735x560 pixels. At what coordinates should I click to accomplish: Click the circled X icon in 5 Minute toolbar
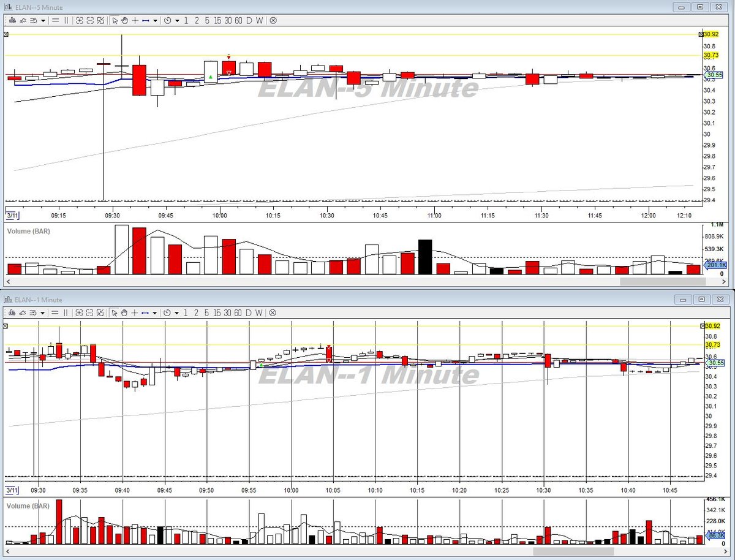click(x=273, y=21)
